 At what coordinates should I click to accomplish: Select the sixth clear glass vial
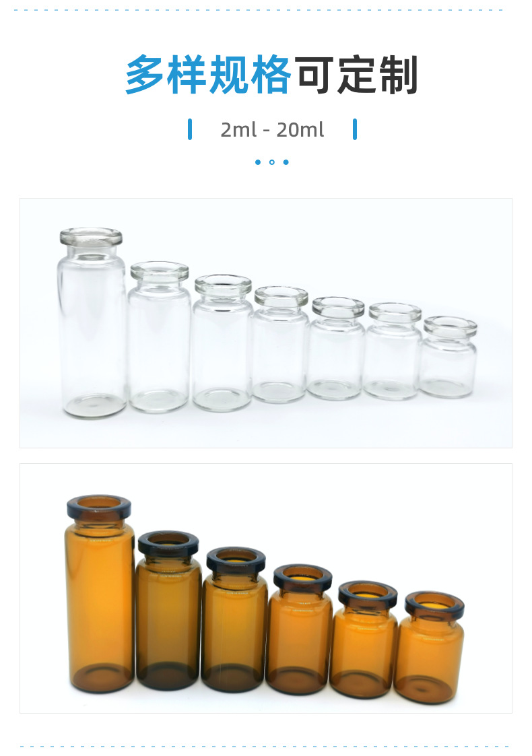tap(393, 351)
